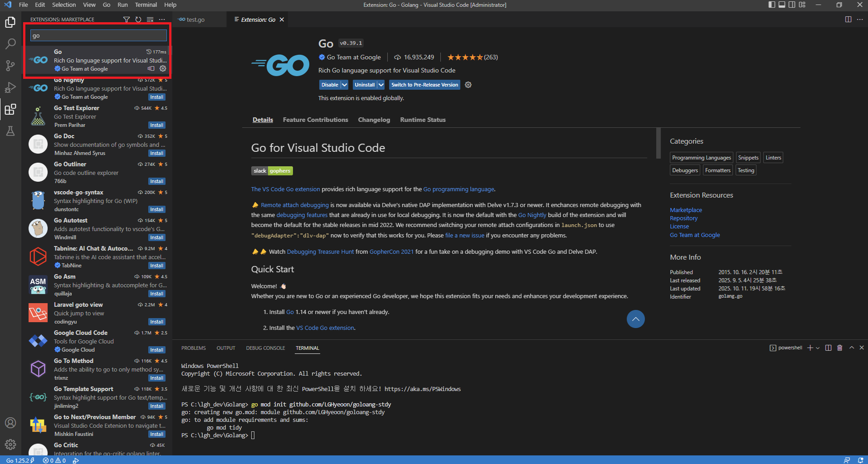868x464 pixels.
Task: Install the Go Nightly extension
Action: click(x=157, y=97)
